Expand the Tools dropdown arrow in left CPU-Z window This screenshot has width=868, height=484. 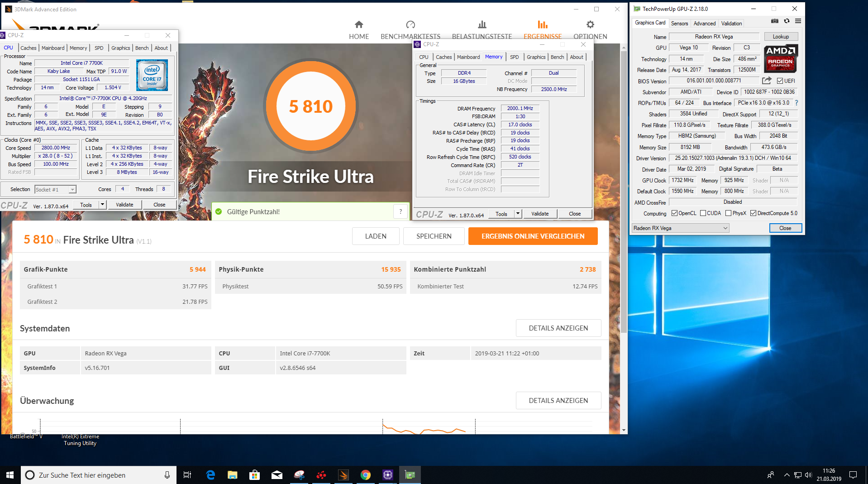pos(103,205)
